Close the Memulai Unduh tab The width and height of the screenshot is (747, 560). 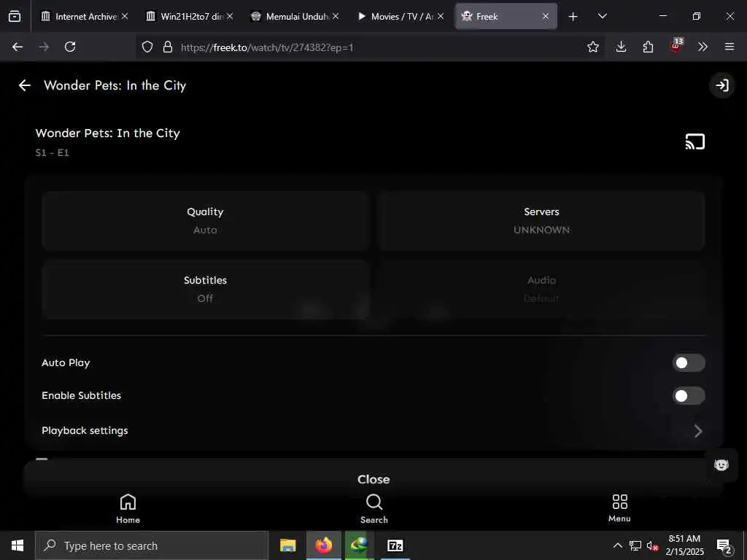[336, 16]
